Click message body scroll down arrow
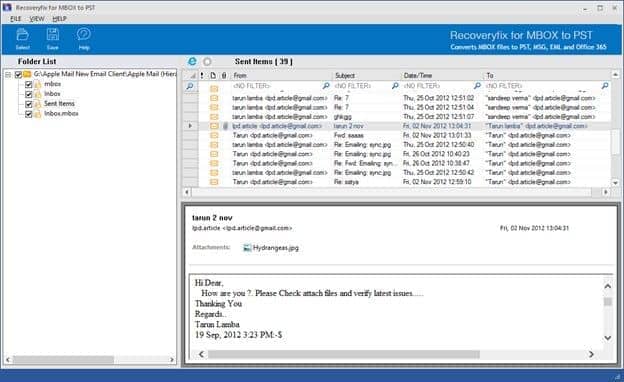 point(608,338)
